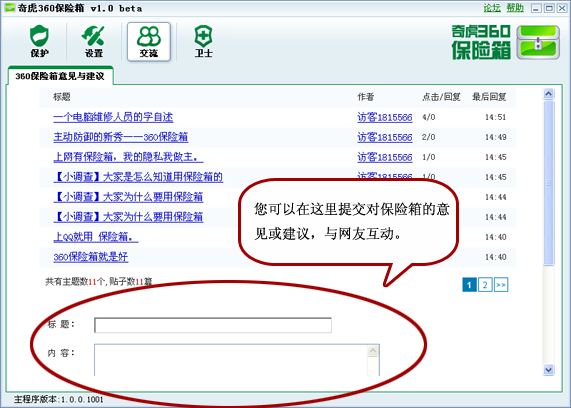Open the 设置 settings tools icon
Image resolution: width=571 pixels, height=408 pixels.
point(94,41)
